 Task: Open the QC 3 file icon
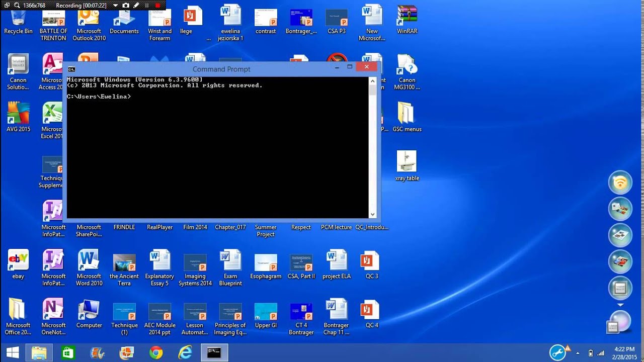pos(372,265)
